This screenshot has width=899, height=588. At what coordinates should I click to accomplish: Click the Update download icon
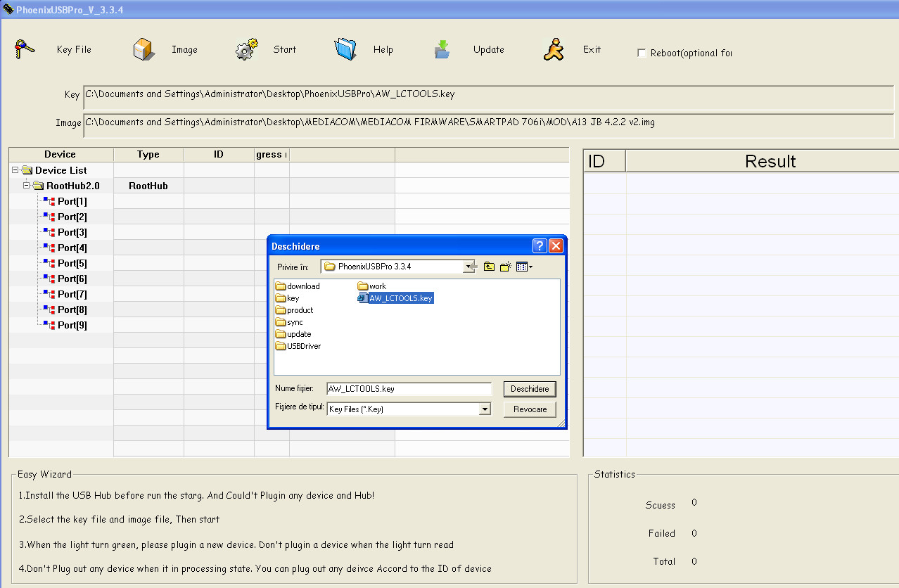pyautogui.click(x=442, y=49)
